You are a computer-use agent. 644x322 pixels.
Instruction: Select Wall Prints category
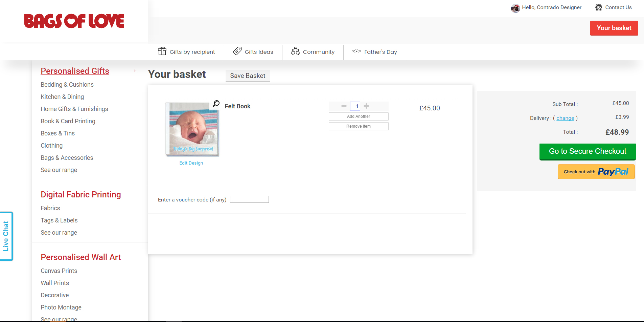(55, 283)
